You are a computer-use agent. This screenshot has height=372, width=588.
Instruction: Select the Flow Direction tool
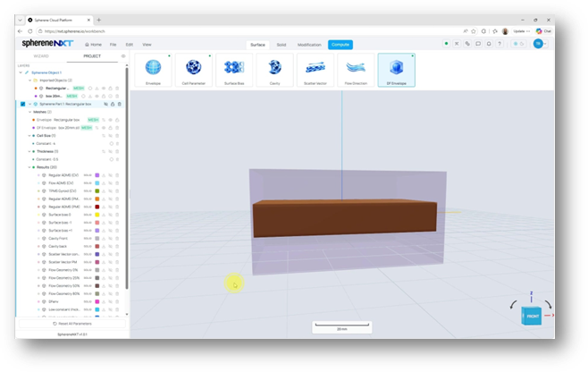click(356, 70)
